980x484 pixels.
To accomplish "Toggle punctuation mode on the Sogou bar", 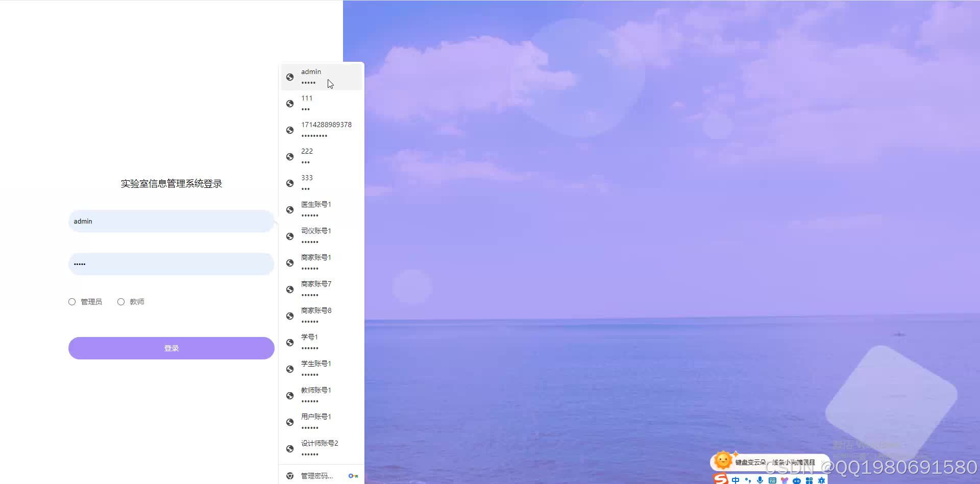I will 748,480.
